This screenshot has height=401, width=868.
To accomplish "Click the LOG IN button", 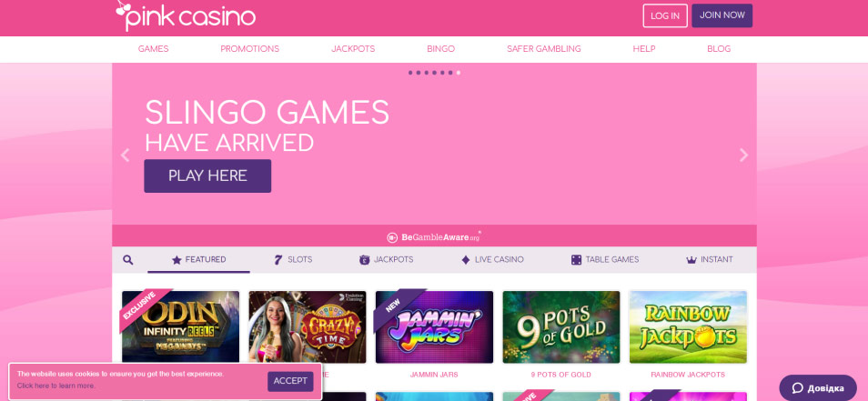I will pos(665,15).
